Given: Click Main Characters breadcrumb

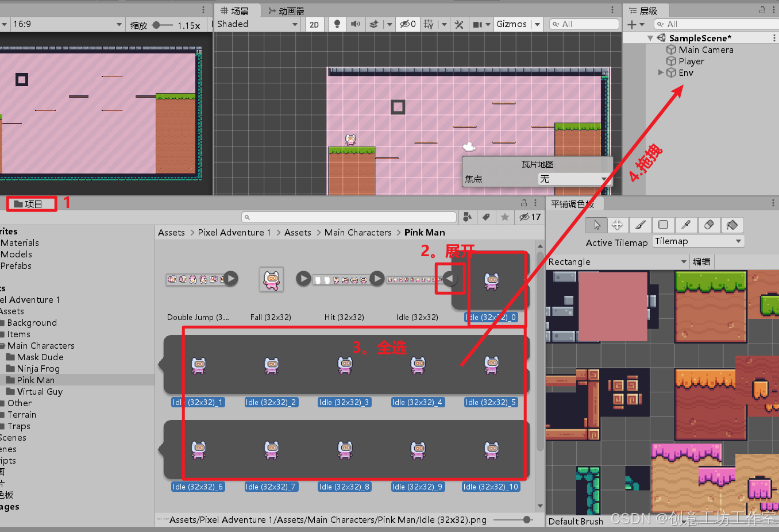Looking at the screenshot, I should (x=358, y=233).
